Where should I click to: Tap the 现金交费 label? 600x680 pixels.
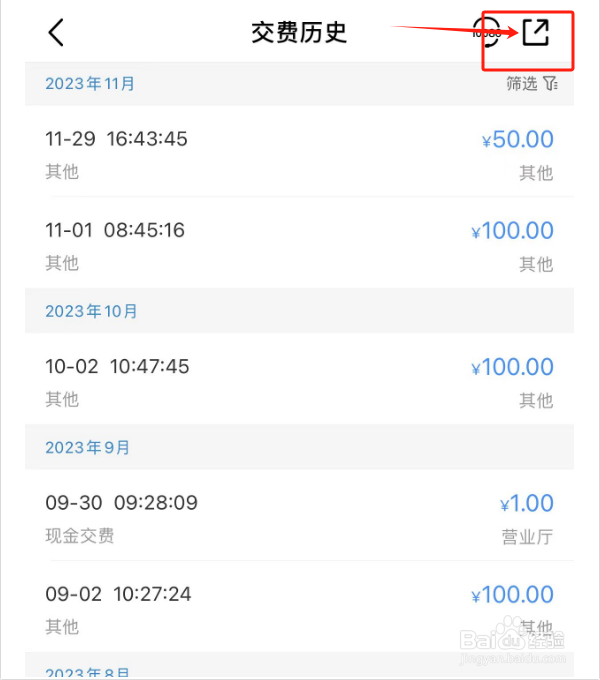pos(80,536)
